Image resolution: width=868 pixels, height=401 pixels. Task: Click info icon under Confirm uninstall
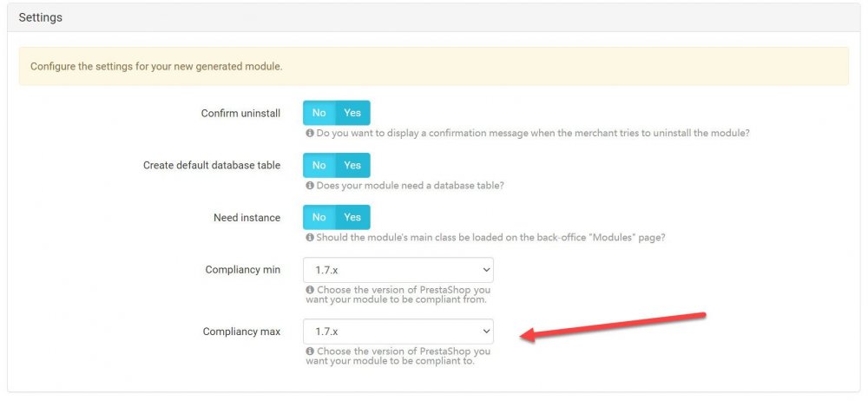(310, 134)
